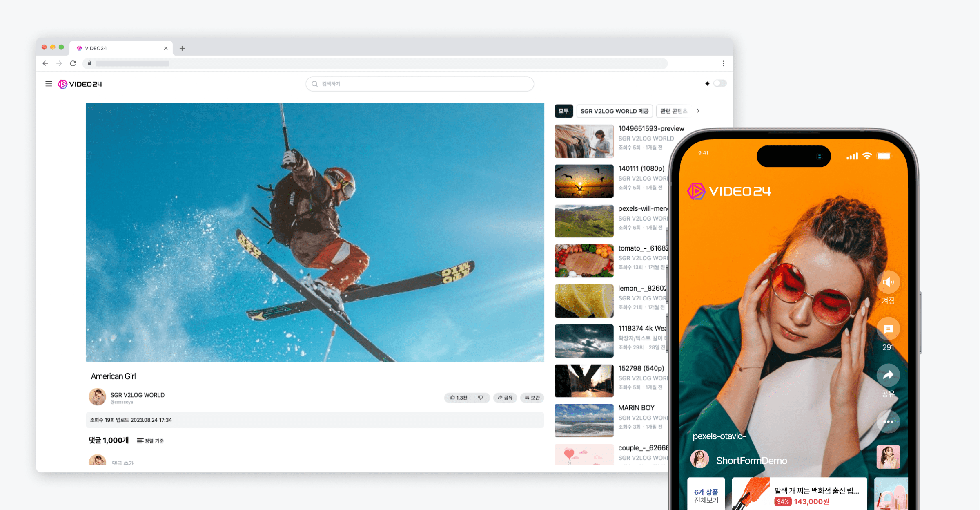Image resolution: width=980 pixels, height=510 pixels.
Task: Tap the sound speaker icon on phone
Action: [x=888, y=282]
